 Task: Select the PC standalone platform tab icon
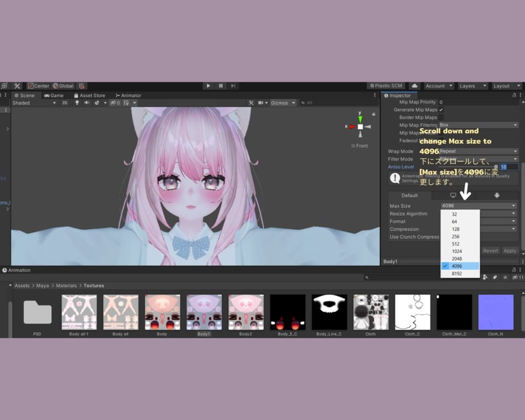pyautogui.click(x=453, y=195)
